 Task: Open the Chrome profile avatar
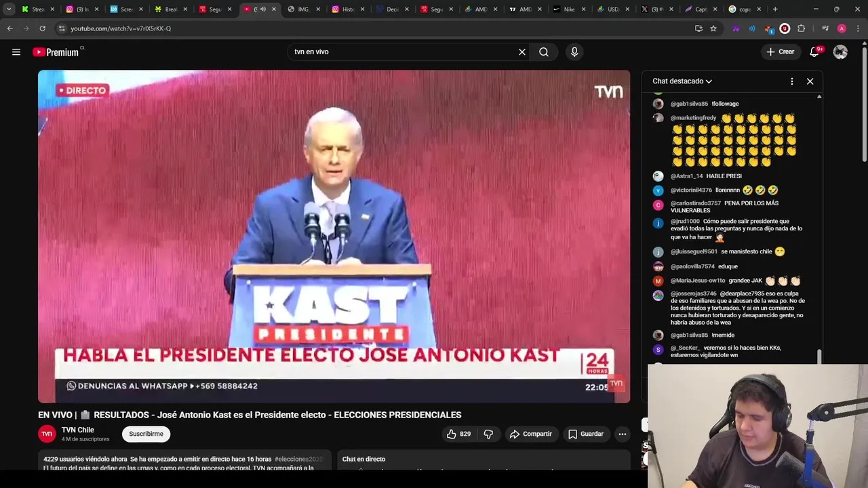click(842, 28)
